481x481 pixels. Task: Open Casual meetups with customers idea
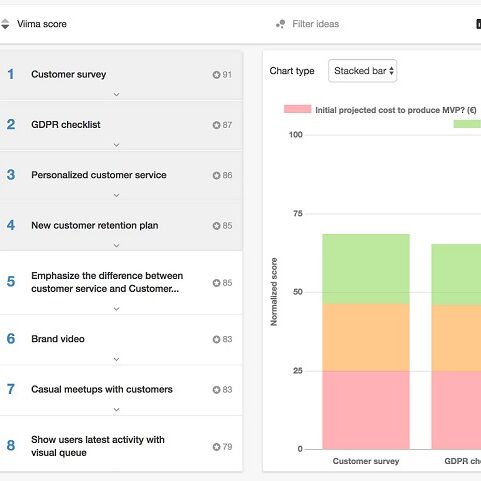pos(102,389)
